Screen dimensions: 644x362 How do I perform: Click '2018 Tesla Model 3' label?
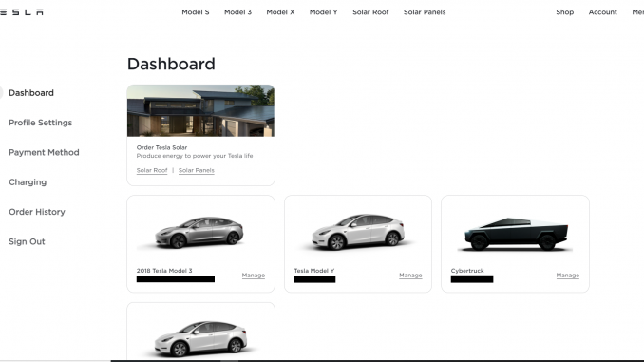point(164,271)
